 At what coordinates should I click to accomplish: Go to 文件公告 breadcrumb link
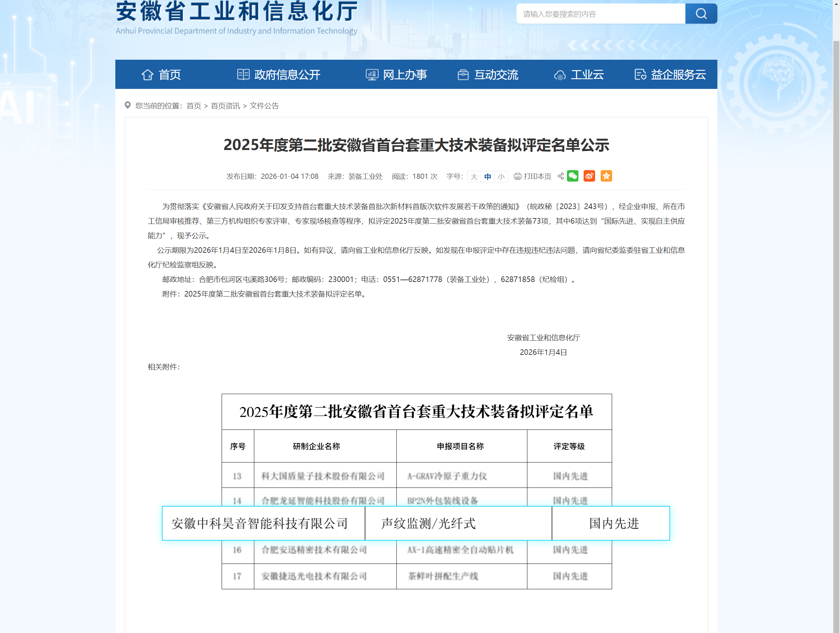264,106
